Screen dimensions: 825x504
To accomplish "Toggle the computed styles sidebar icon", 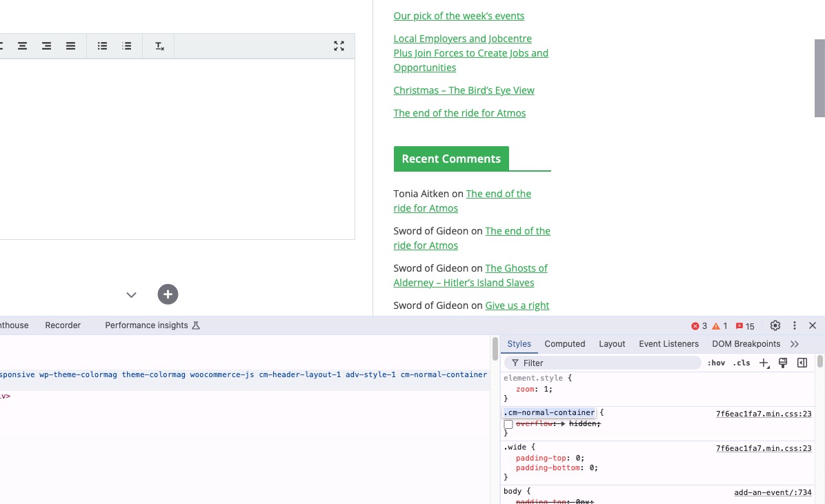I will coord(802,363).
